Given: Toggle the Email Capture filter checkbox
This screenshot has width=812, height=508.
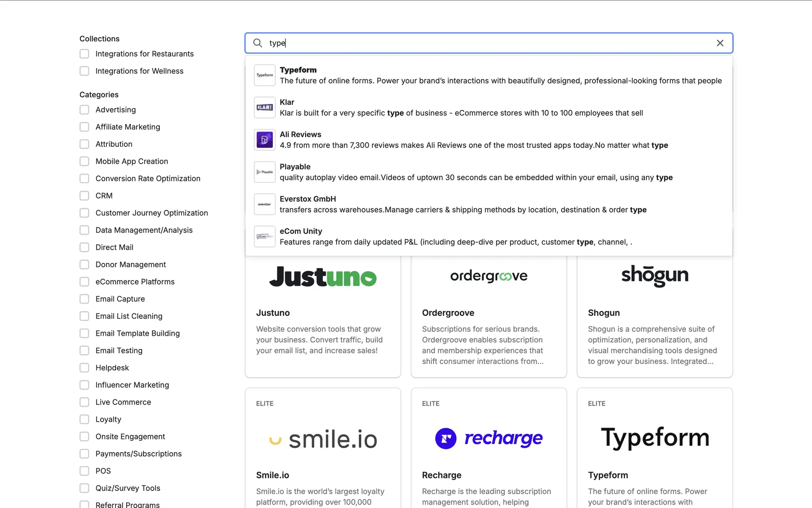Looking at the screenshot, I should [x=85, y=299].
